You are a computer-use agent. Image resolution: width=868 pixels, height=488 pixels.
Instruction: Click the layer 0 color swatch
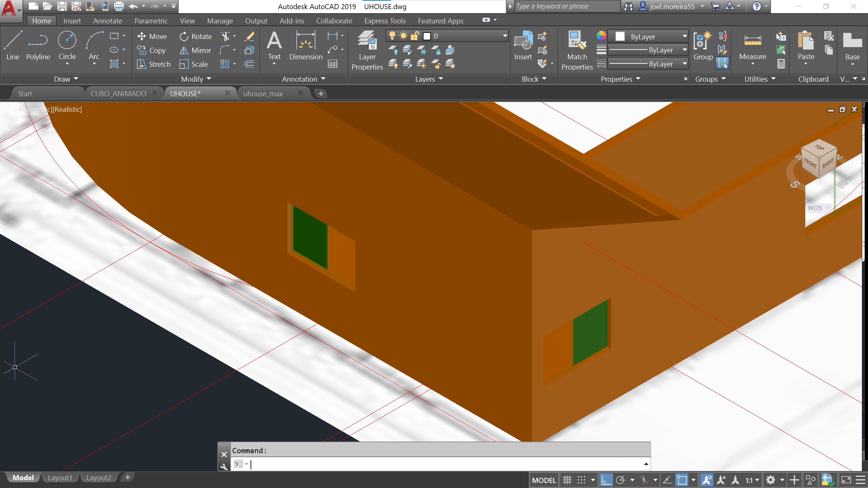pos(427,36)
